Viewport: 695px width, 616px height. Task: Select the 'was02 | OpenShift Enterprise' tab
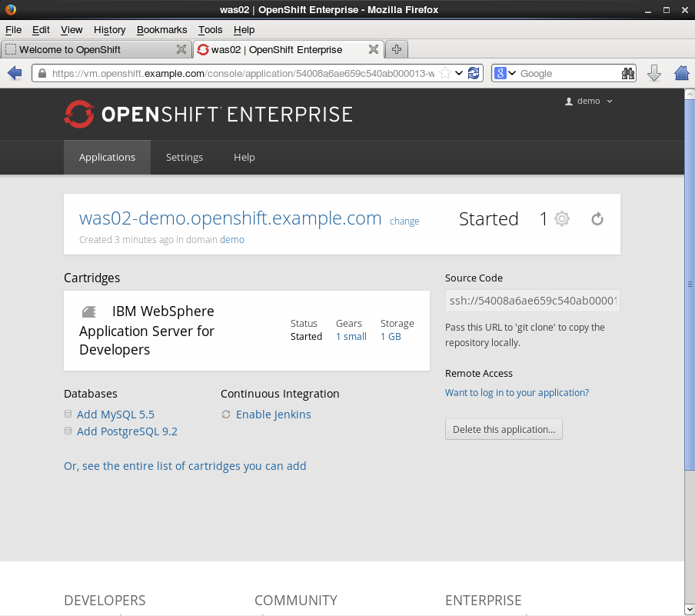tap(288, 49)
